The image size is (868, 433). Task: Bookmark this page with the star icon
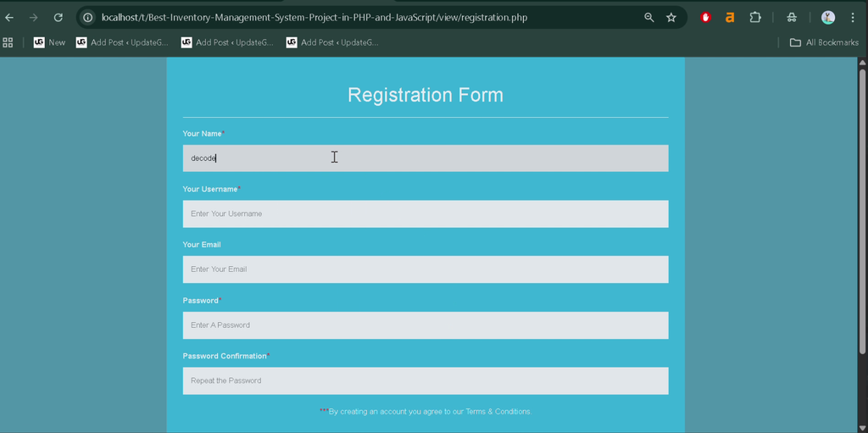pos(671,18)
